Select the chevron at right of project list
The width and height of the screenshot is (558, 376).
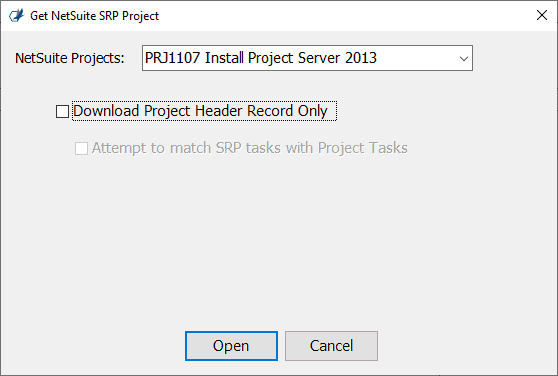463,58
